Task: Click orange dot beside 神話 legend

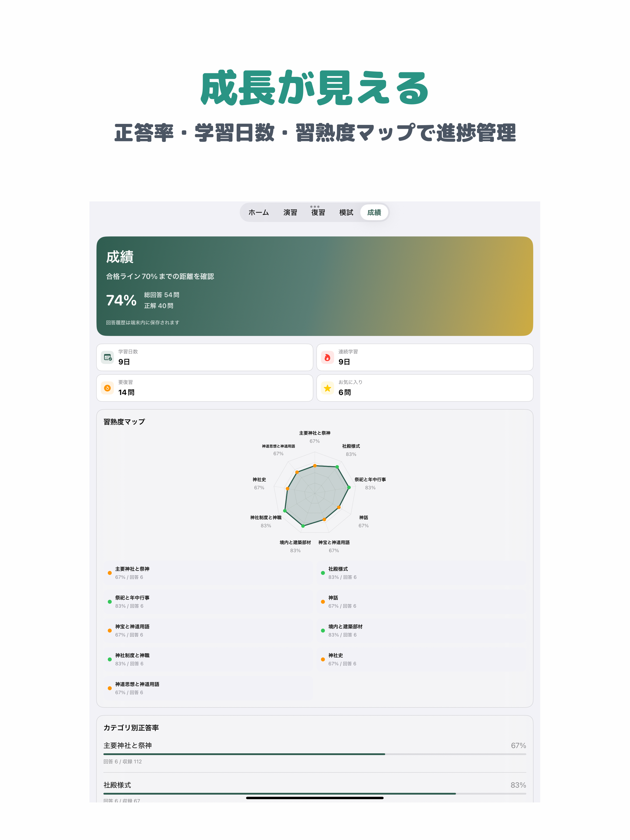Action: pos(323,602)
